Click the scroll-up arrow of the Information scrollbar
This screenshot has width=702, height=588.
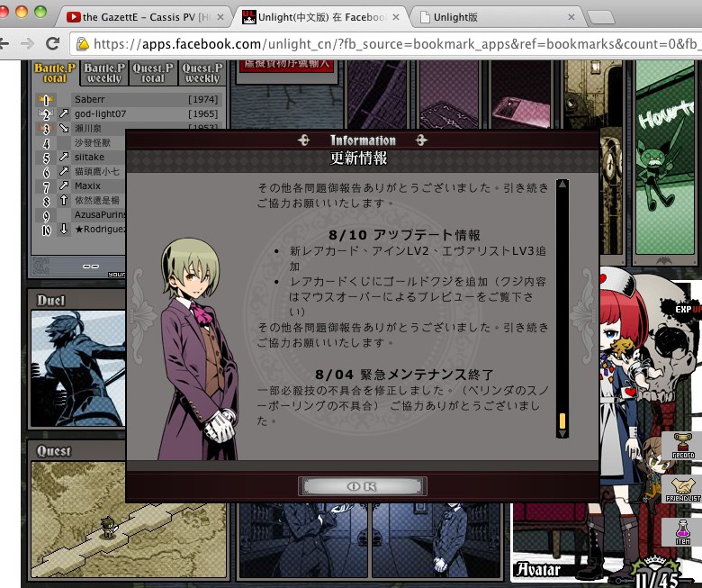click(x=562, y=184)
